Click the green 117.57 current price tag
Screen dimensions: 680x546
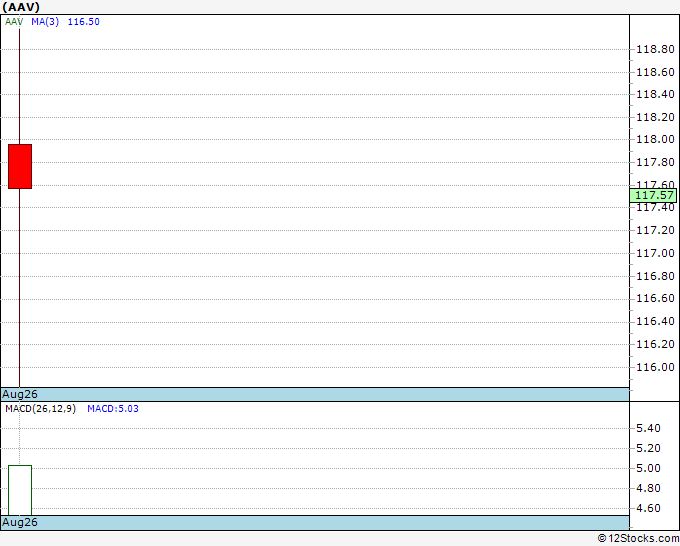coord(653,196)
